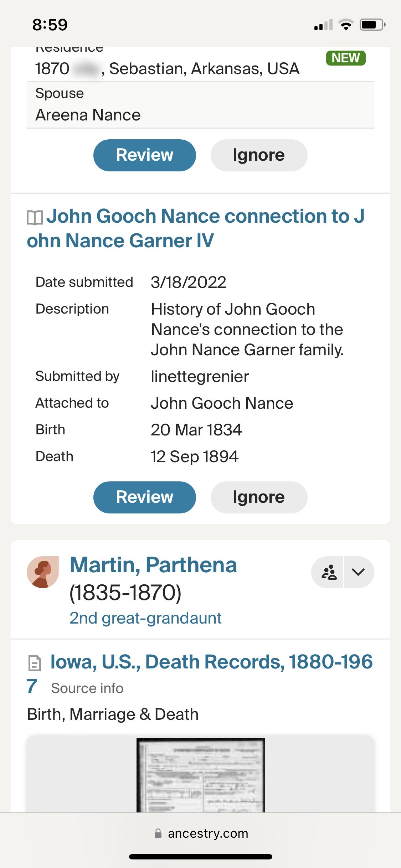This screenshot has height=868, width=401.
Task: Tap the lock icon in the address bar
Action: 158,833
